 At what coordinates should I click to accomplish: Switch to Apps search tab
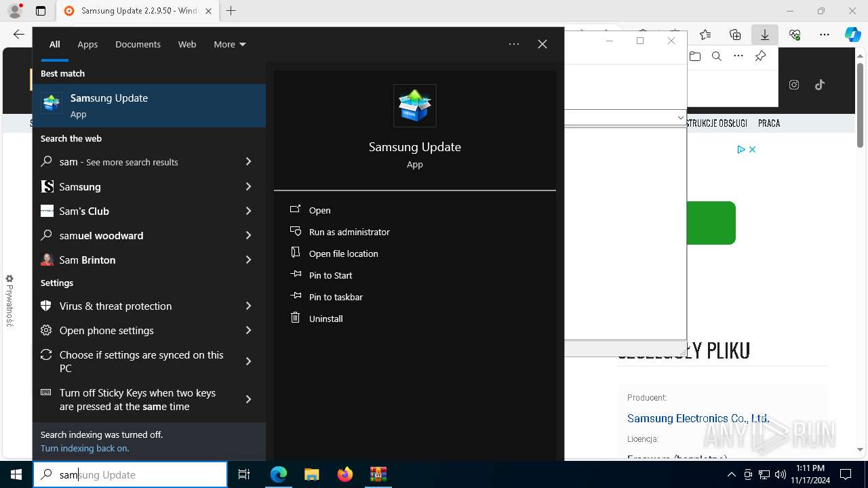87,44
